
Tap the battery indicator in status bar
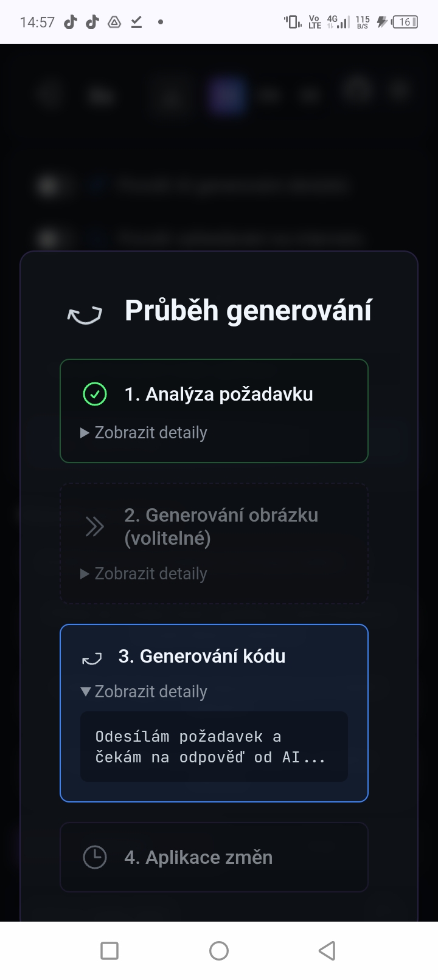[405, 22]
